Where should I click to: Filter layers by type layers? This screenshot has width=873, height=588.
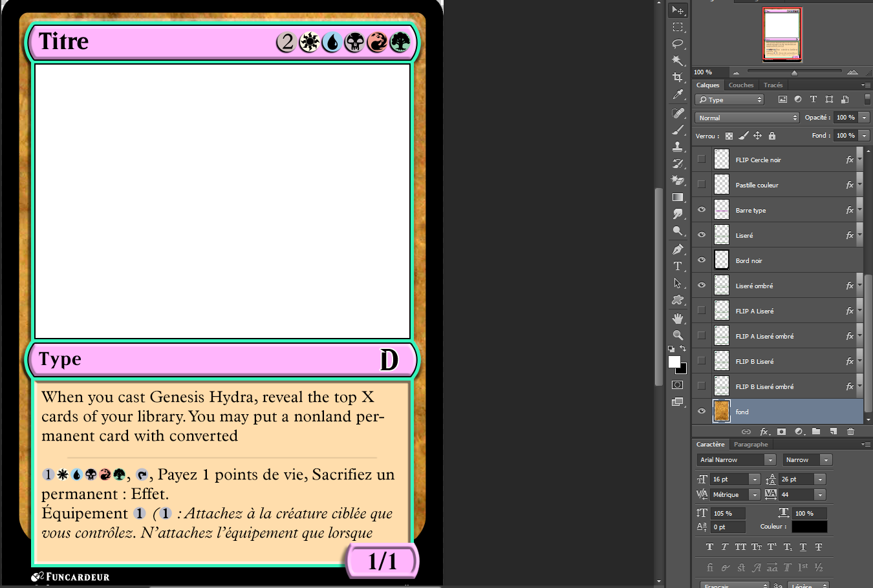tap(814, 100)
